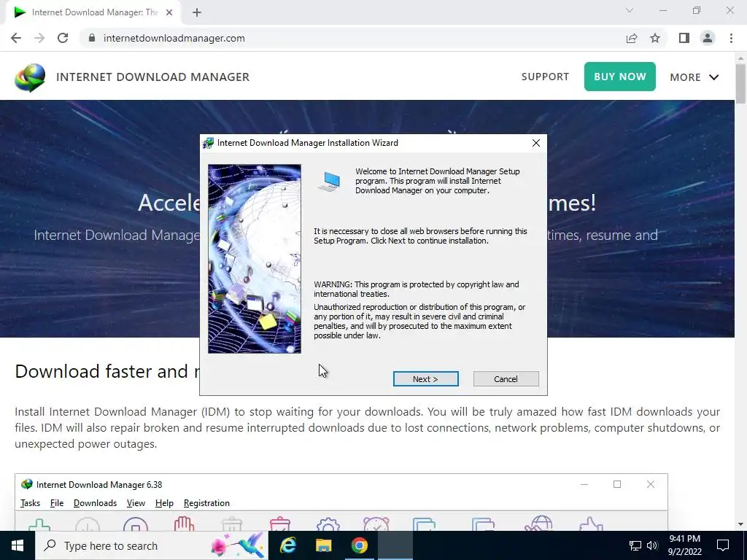Close the Installation Wizard dialog
The image size is (747, 560).
coord(536,143)
